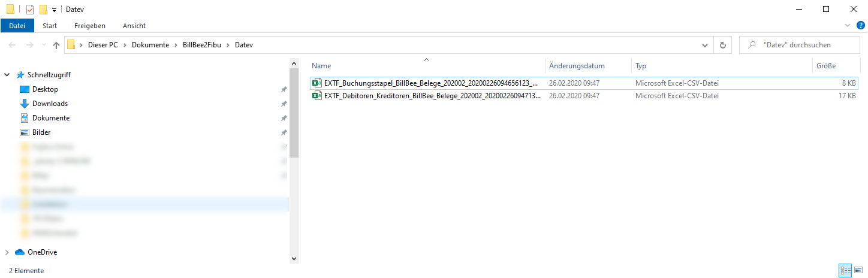This screenshot has width=868, height=278.
Task: Toggle the pin beside Bilder
Action: coord(284,132)
